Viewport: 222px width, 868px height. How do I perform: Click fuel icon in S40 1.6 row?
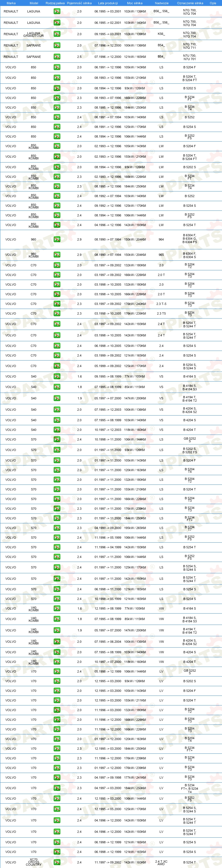[57, 376]
